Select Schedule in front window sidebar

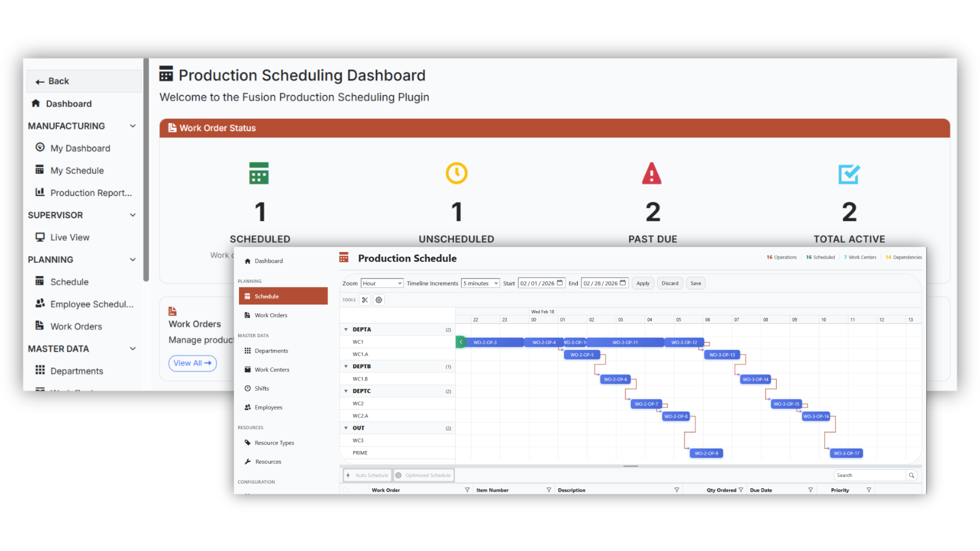(x=283, y=296)
